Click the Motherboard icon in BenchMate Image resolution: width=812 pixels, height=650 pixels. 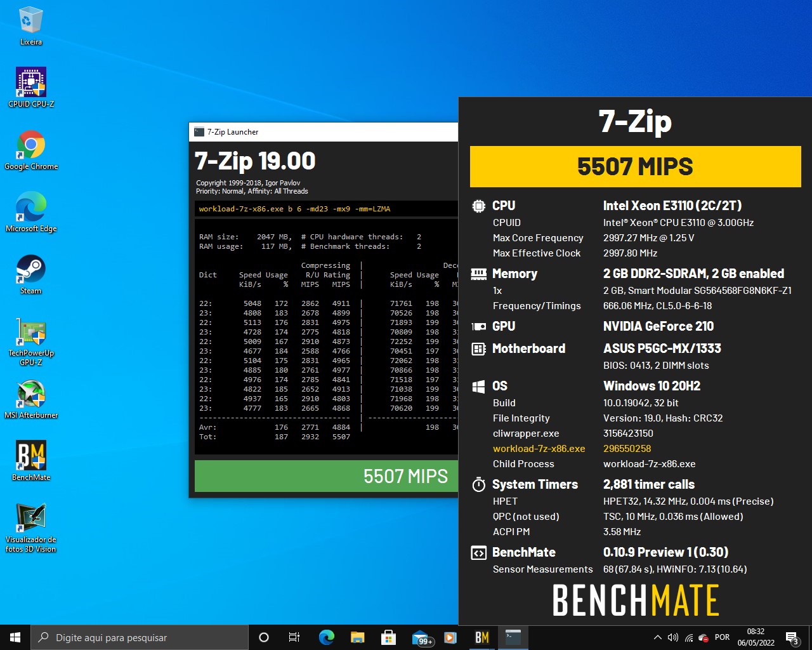point(478,348)
